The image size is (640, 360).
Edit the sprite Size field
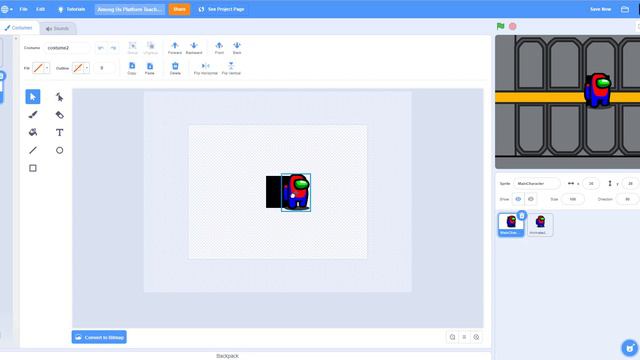coord(573,199)
